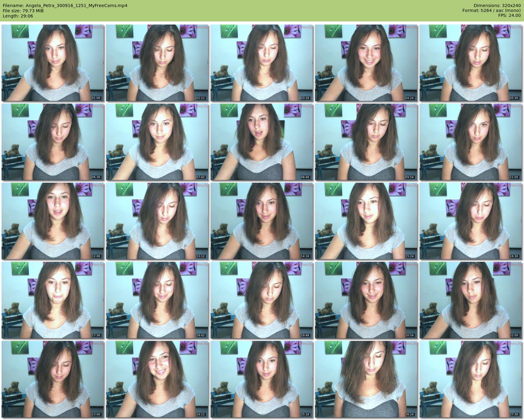Open the 24:12 preview frame

157,379
